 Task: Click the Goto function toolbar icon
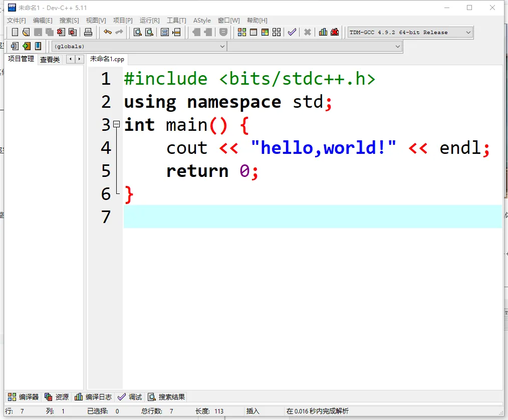pyautogui.click(x=165, y=32)
